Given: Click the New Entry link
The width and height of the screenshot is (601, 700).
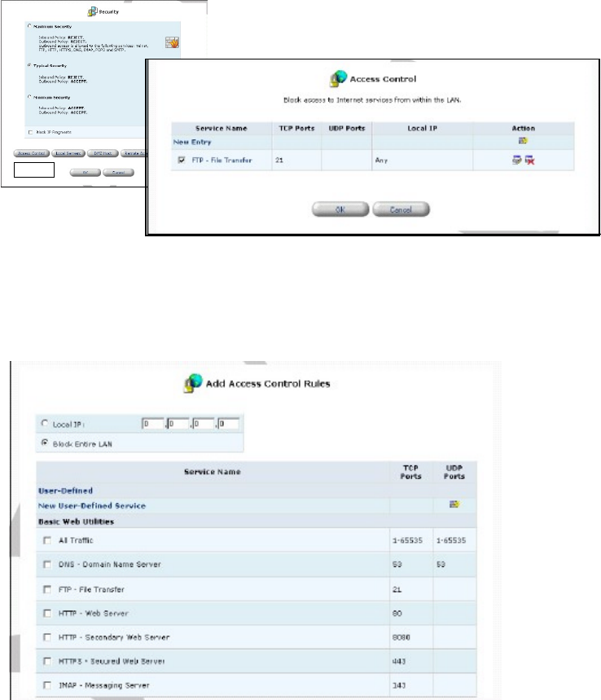Looking at the screenshot, I should (x=192, y=142).
